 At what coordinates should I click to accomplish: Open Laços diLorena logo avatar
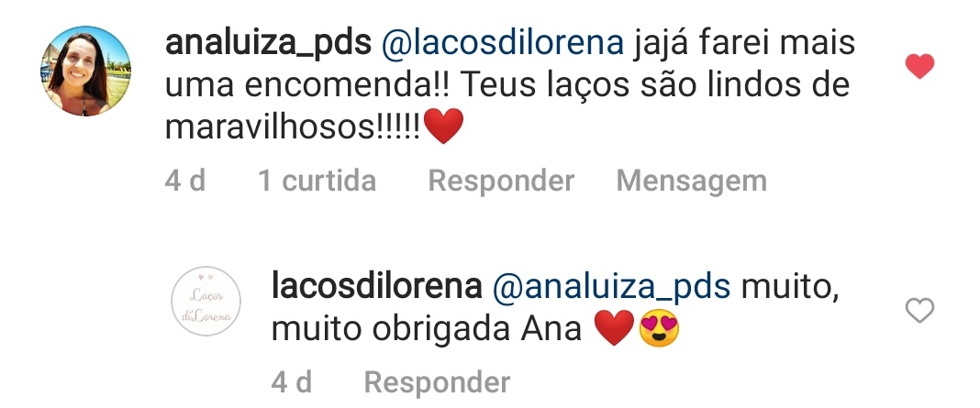206,301
